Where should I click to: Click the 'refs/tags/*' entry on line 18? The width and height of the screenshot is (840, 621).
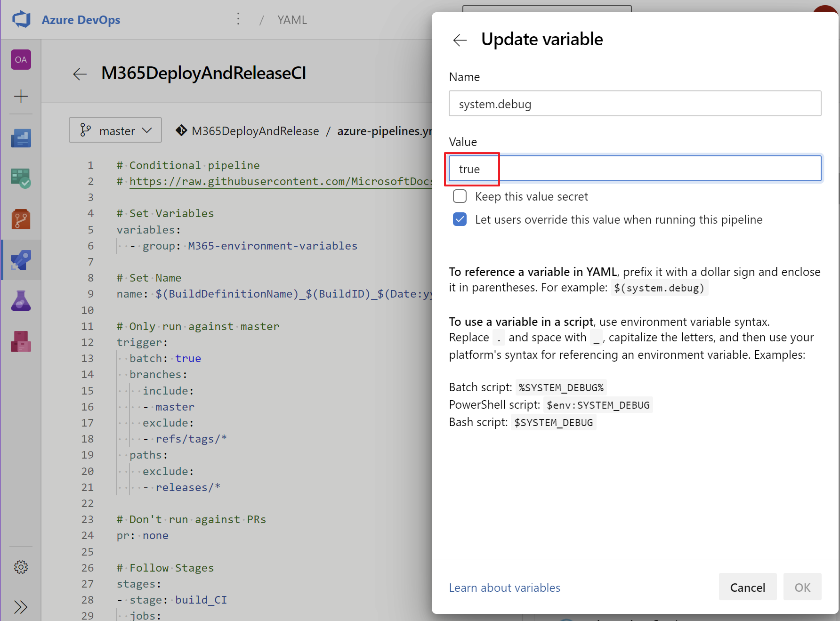191,439
